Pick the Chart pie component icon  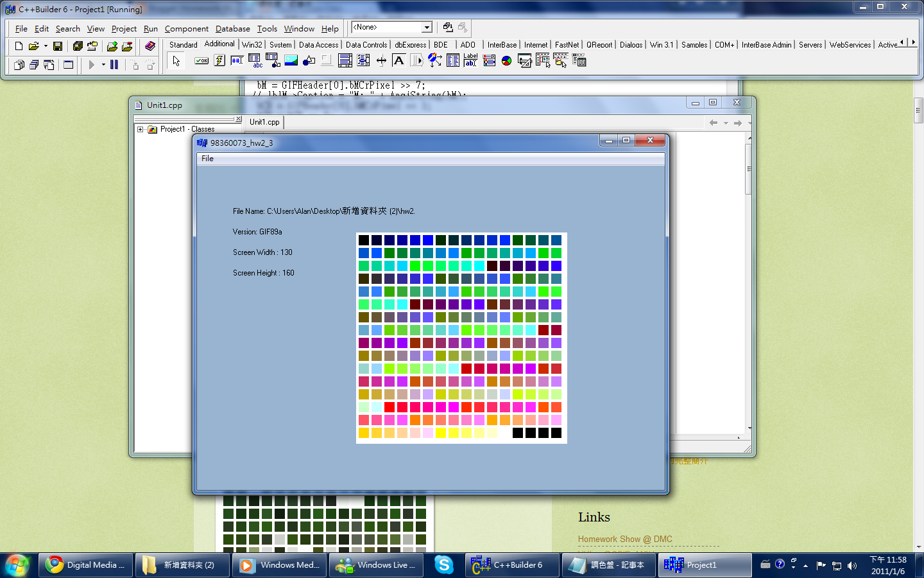tap(507, 61)
